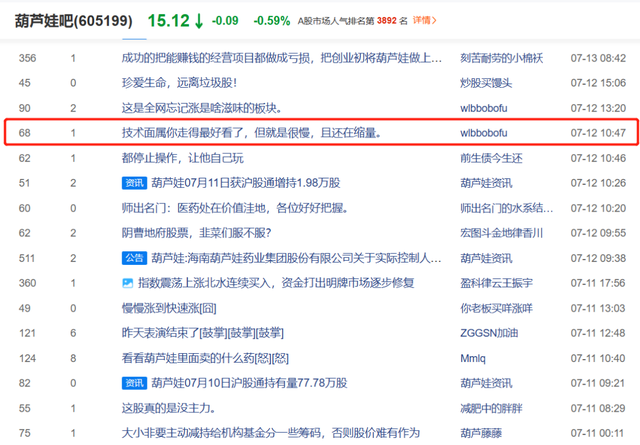Open post 葫芦娃07月11日获沪股通增持1.98万股
This screenshot has width=640, height=445.
click(x=246, y=183)
